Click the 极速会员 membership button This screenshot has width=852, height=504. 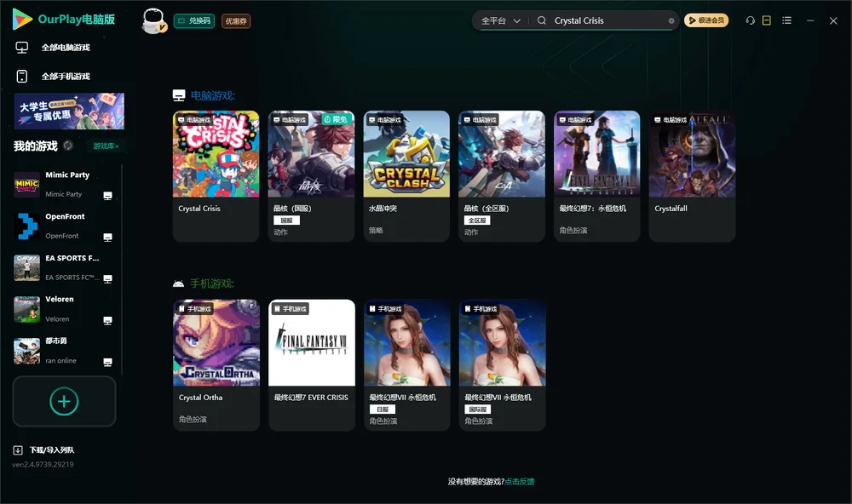(706, 20)
